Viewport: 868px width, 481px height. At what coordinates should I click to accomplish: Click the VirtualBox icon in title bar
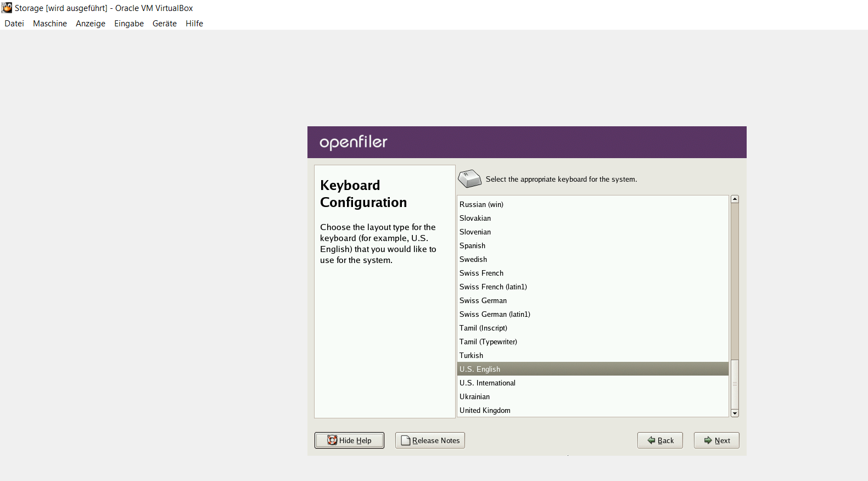(x=7, y=8)
